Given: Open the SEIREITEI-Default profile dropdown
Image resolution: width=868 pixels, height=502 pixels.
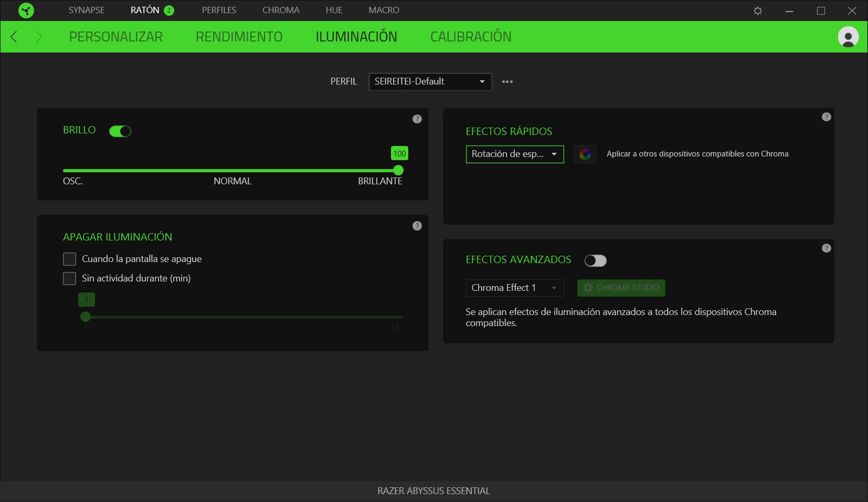Looking at the screenshot, I should tap(430, 82).
